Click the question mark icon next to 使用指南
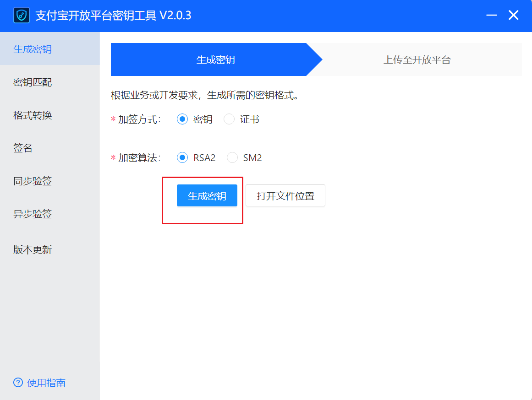 (x=17, y=383)
